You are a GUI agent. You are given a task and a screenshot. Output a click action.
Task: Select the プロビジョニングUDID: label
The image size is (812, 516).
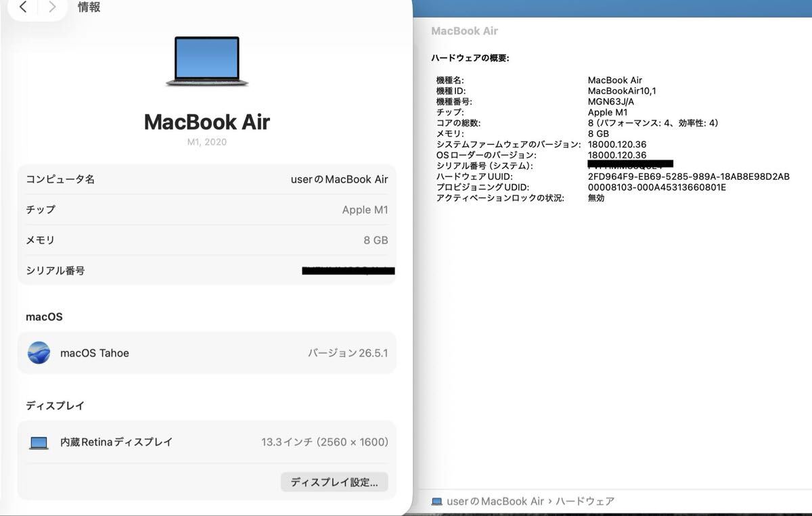482,187
